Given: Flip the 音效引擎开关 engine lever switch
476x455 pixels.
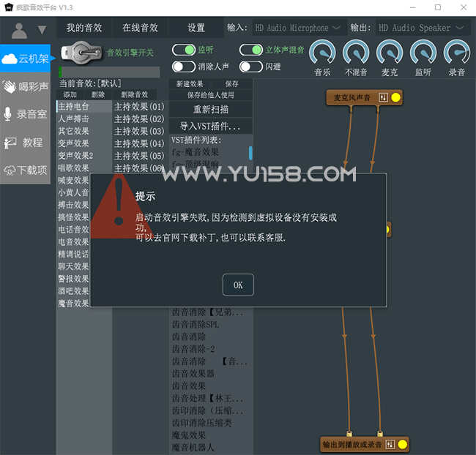Looking at the screenshot, I should (81, 53).
